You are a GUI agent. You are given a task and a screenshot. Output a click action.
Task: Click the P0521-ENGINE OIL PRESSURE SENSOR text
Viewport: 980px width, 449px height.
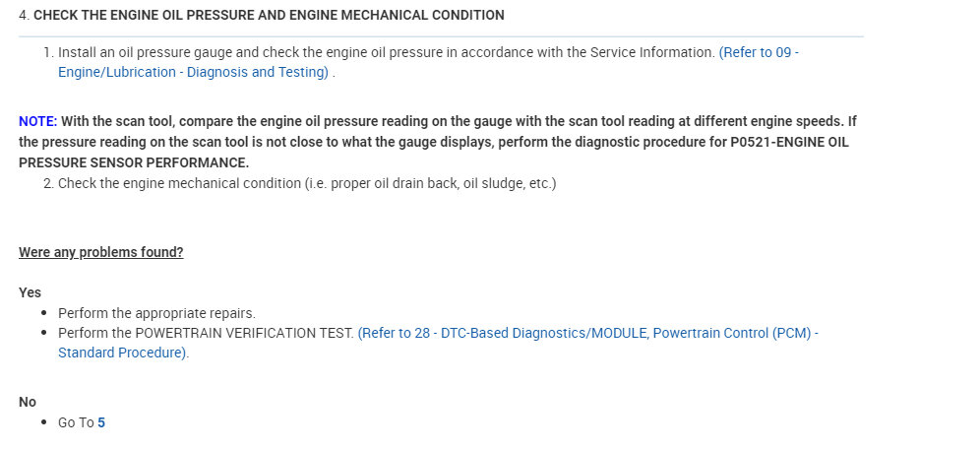[x=728, y=142]
